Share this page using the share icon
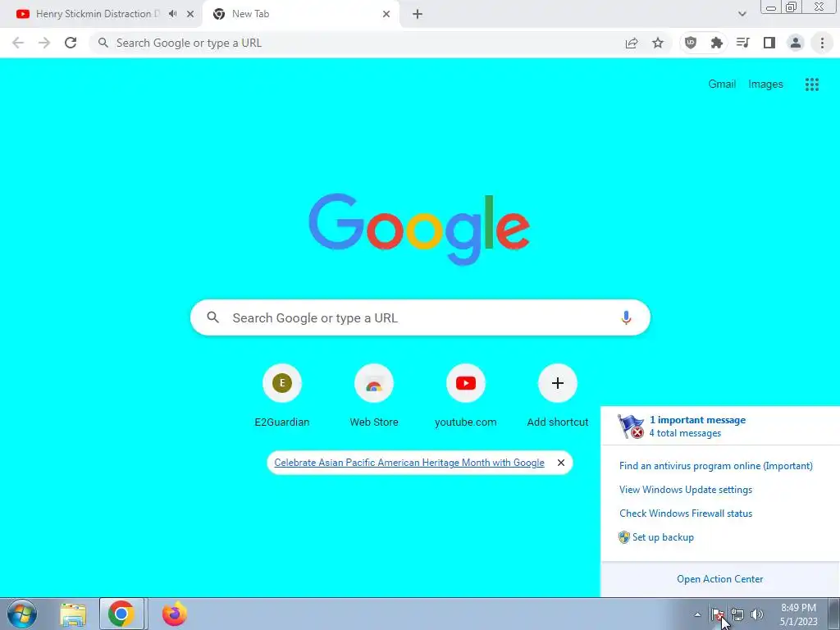This screenshot has width=840, height=630. 632,43
